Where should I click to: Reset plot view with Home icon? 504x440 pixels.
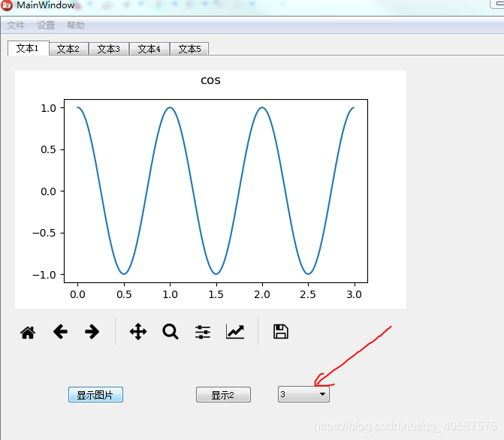coord(28,332)
